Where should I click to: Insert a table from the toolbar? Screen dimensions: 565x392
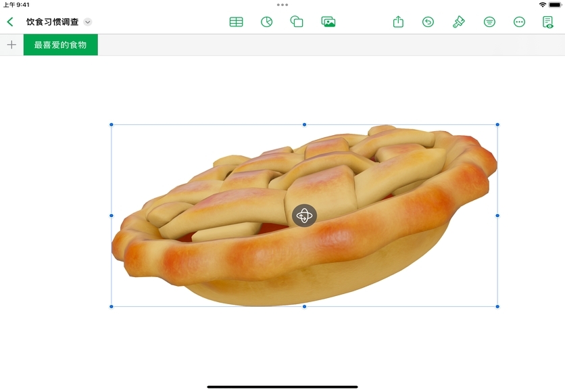(x=236, y=22)
